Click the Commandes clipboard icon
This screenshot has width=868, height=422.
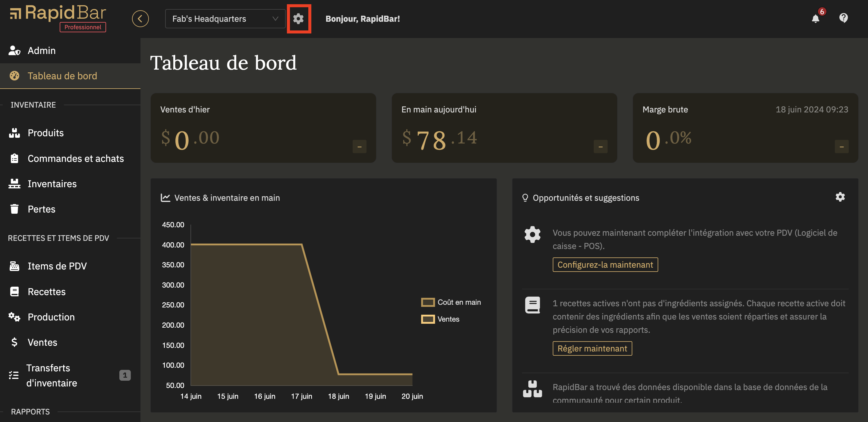(x=14, y=159)
